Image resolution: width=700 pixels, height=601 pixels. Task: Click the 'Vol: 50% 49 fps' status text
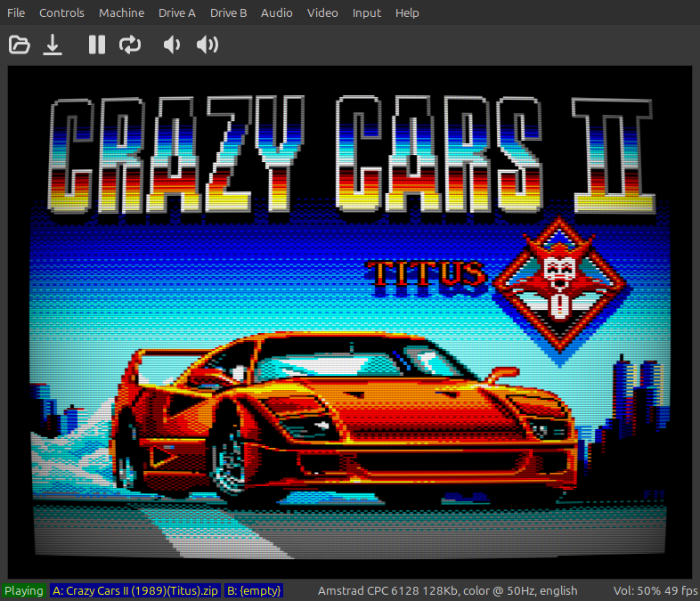[655, 590]
